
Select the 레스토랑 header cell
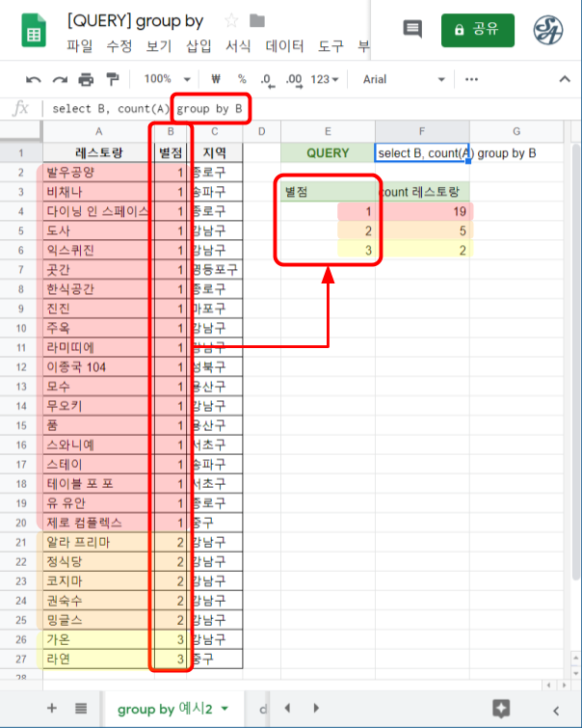[99, 152]
